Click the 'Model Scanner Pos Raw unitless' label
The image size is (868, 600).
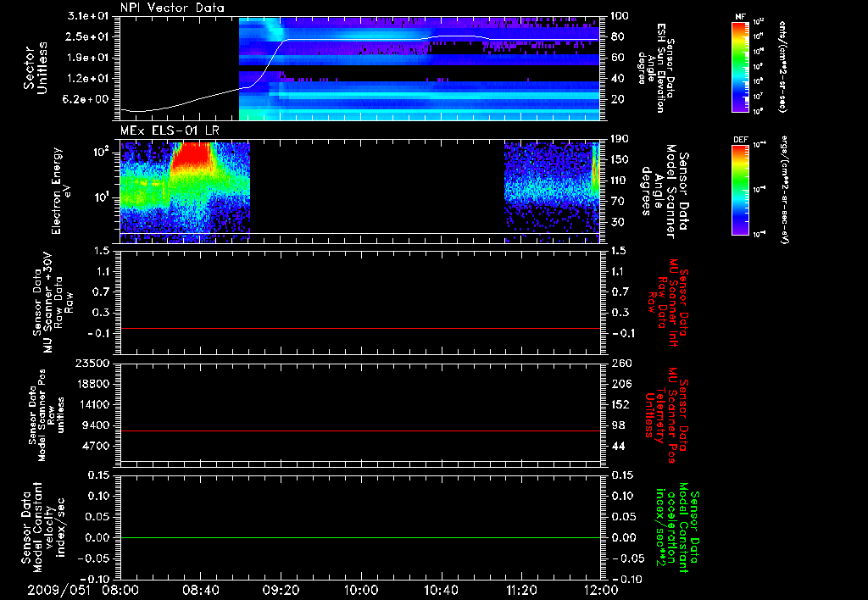coord(51,415)
